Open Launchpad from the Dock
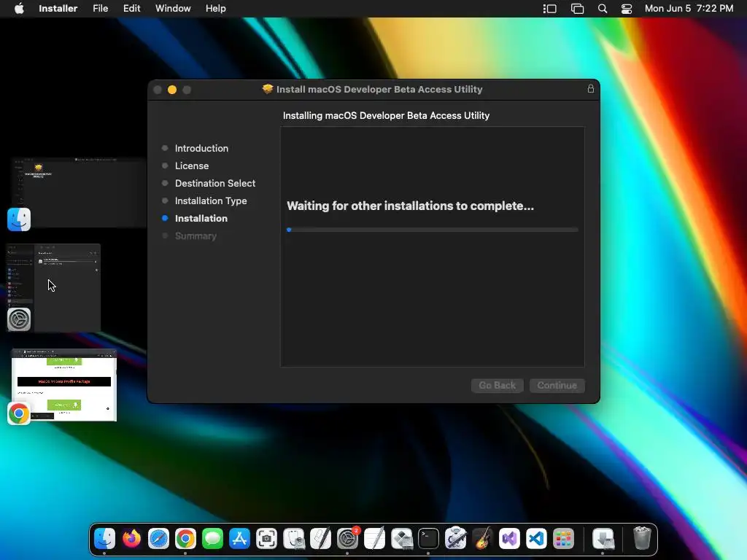The image size is (747, 560). [x=564, y=539]
